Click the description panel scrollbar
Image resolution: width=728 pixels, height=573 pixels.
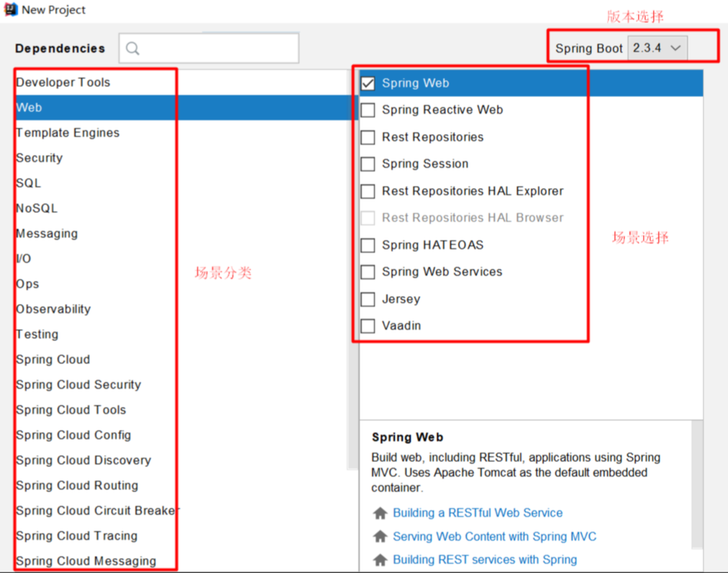[697, 484]
